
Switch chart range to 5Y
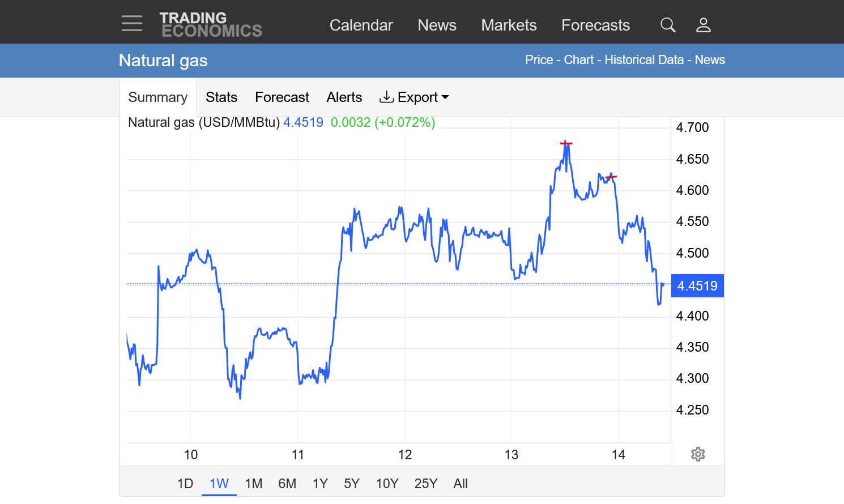point(352,484)
